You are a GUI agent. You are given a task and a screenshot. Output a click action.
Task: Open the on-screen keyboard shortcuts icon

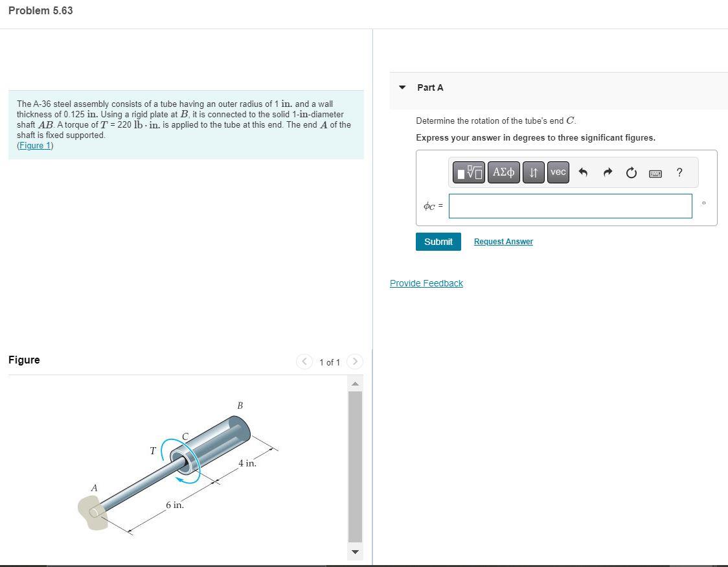coord(655,173)
